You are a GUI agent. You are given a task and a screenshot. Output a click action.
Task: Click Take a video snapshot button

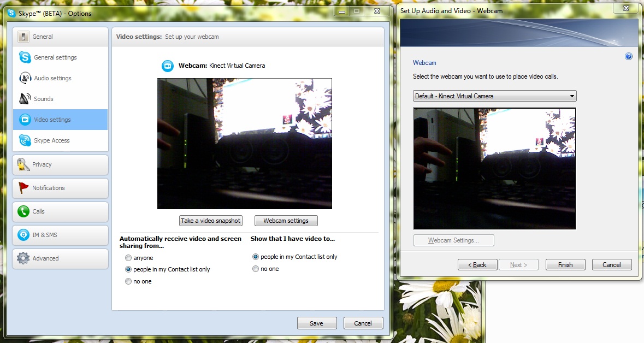pyautogui.click(x=211, y=221)
